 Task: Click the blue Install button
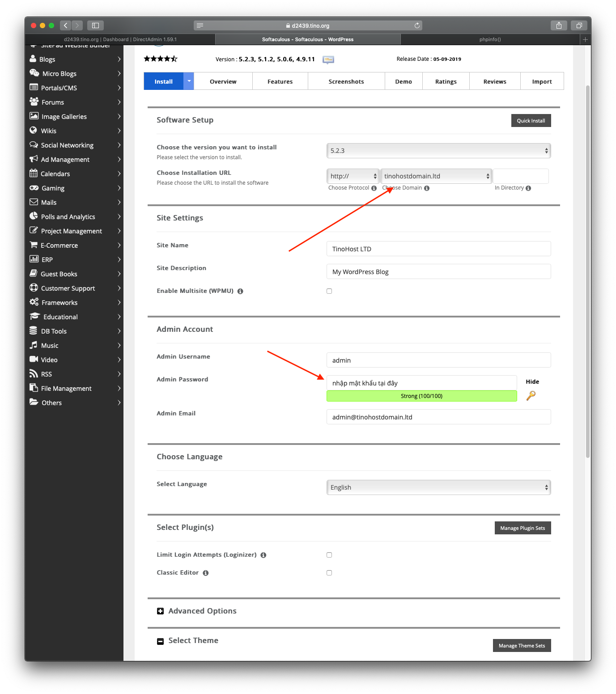(x=164, y=81)
